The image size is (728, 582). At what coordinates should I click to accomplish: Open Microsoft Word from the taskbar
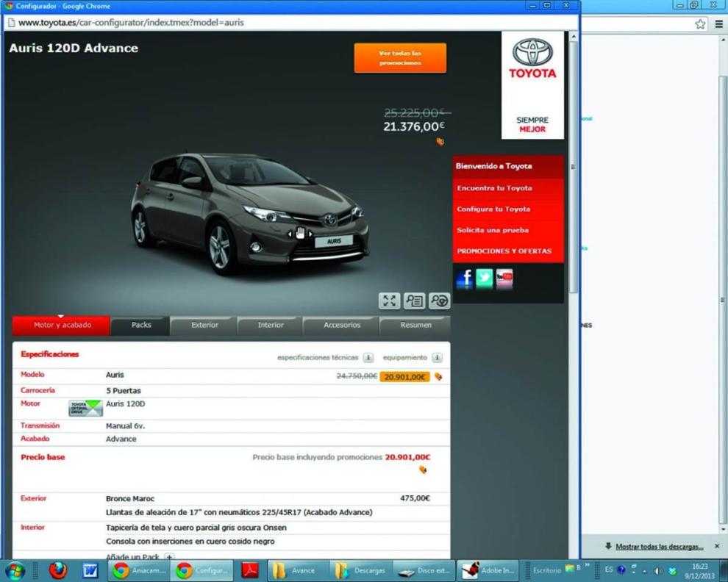tap(90, 570)
